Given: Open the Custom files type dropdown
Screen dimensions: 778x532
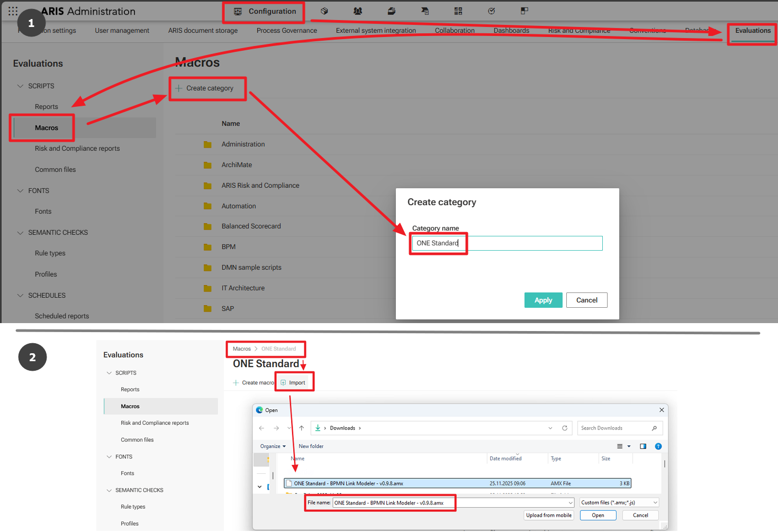Looking at the screenshot, I should coord(619,503).
